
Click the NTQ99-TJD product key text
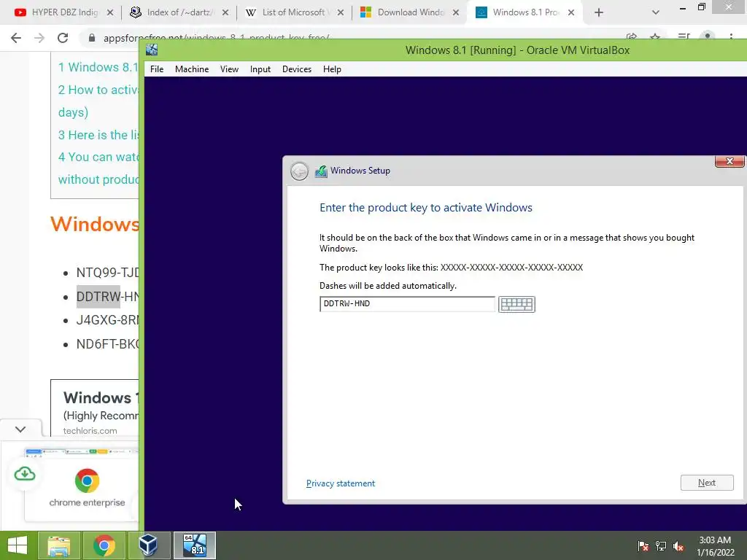click(108, 273)
